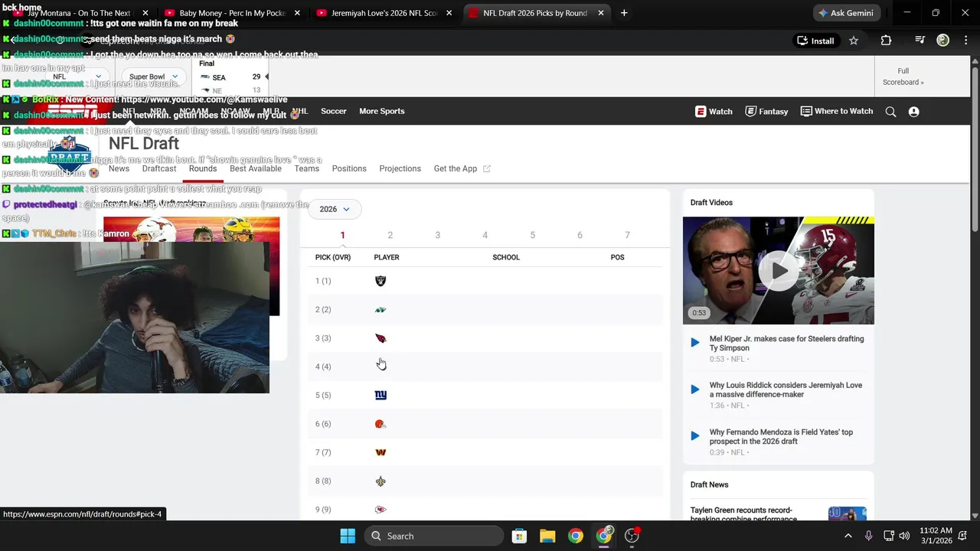The image size is (980, 551).
Task: Select round 1 tab
Action: click(x=342, y=235)
